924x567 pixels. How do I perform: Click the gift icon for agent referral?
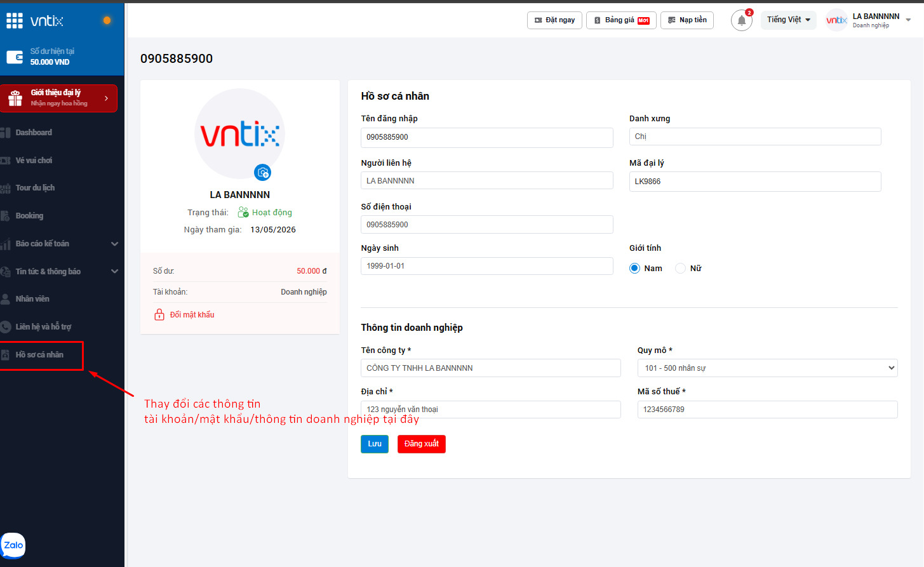click(15, 98)
